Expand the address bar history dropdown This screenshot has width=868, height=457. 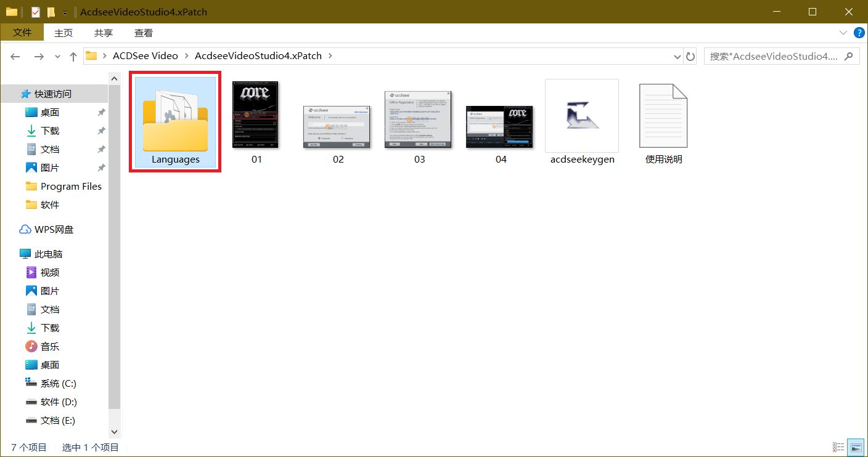click(x=678, y=56)
